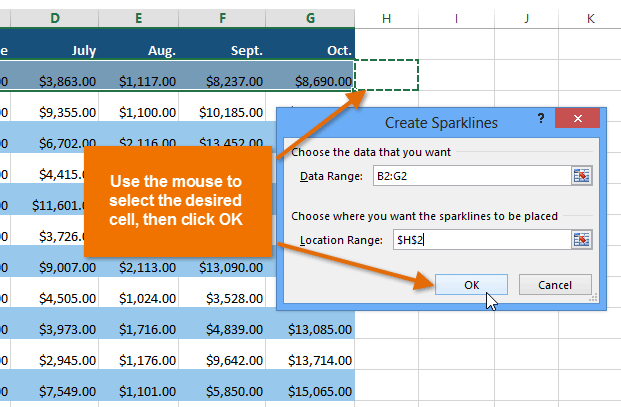Select cell with $3,528.00
Image resolution: width=621 pixels, height=407 pixels.
(x=222, y=293)
